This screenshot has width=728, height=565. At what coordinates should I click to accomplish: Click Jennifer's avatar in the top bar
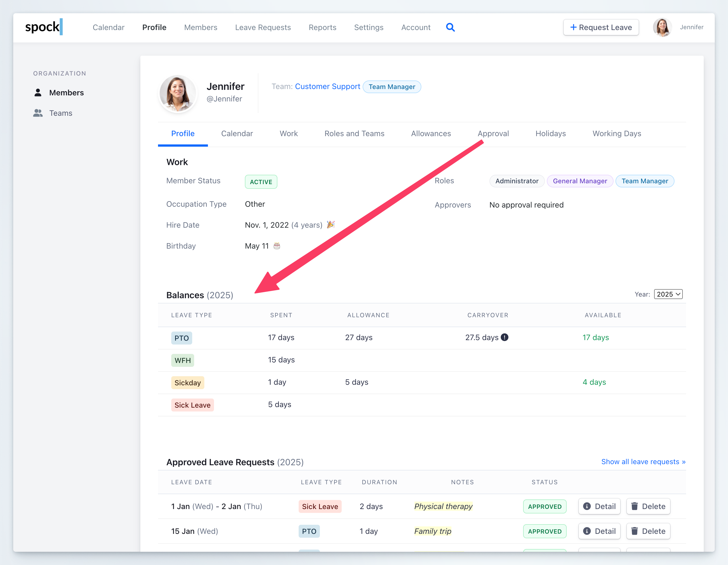[662, 27]
